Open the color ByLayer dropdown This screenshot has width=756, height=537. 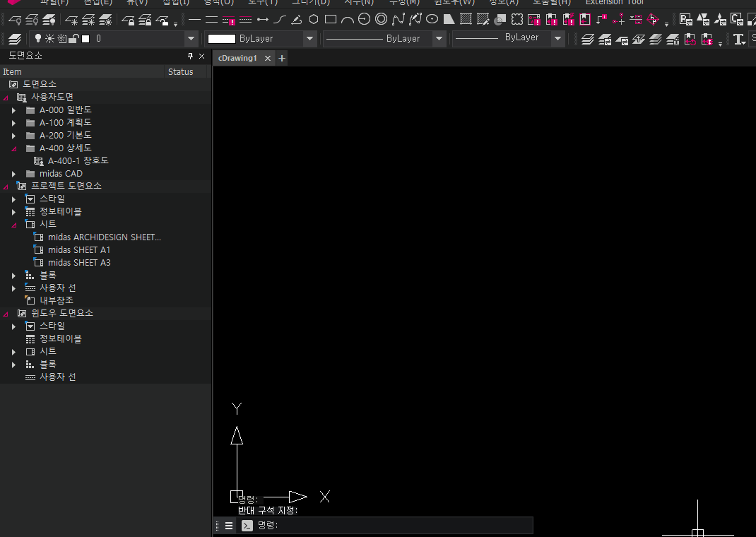309,39
